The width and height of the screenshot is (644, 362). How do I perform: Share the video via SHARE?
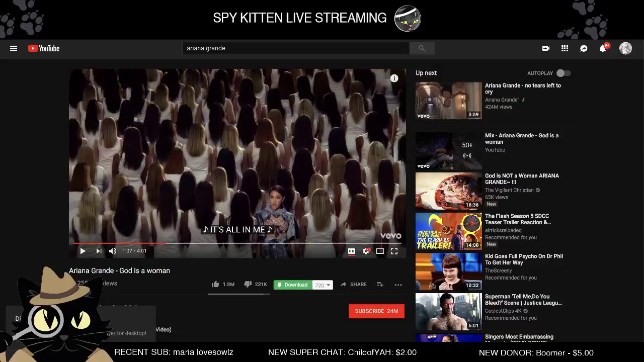353,285
